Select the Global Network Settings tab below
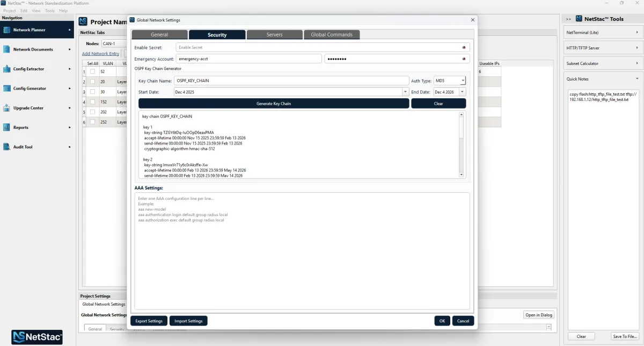This screenshot has height=346, width=644. 104,304
